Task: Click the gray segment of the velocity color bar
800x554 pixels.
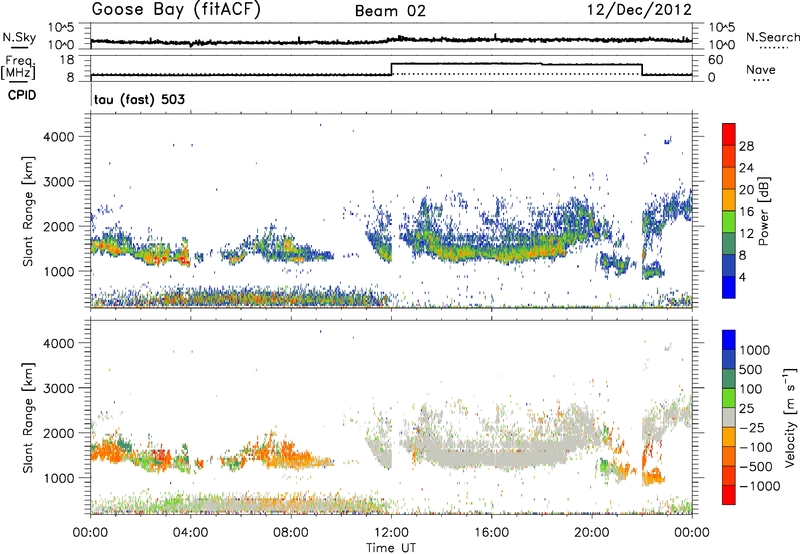Action: pos(729,418)
